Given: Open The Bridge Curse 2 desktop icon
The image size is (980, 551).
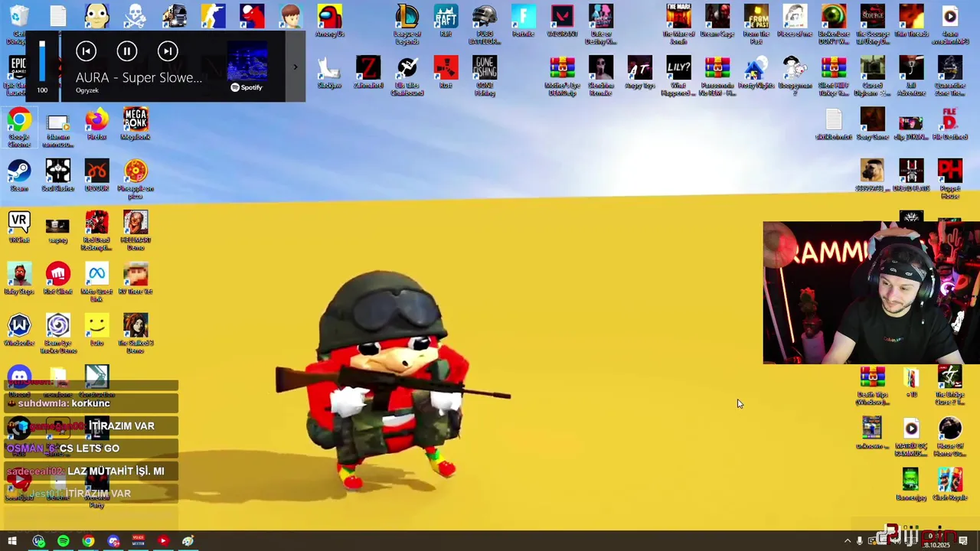Looking at the screenshot, I should tap(950, 386).
